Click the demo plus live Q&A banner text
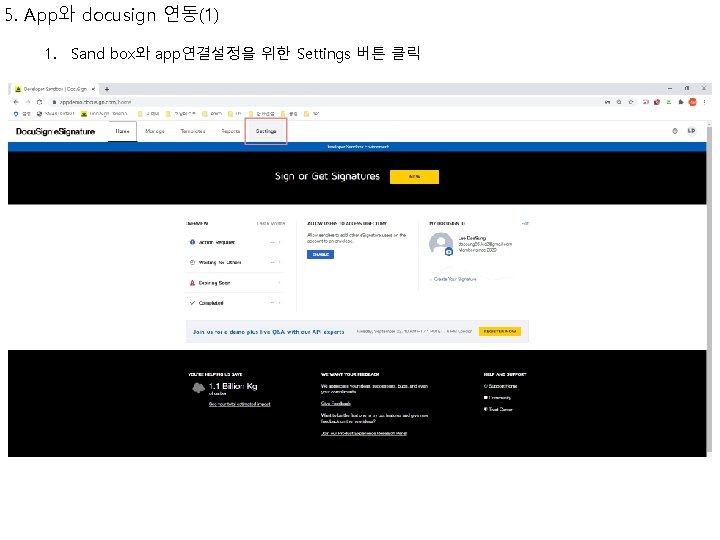Viewport: 720px width, 540px height. click(268, 332)
